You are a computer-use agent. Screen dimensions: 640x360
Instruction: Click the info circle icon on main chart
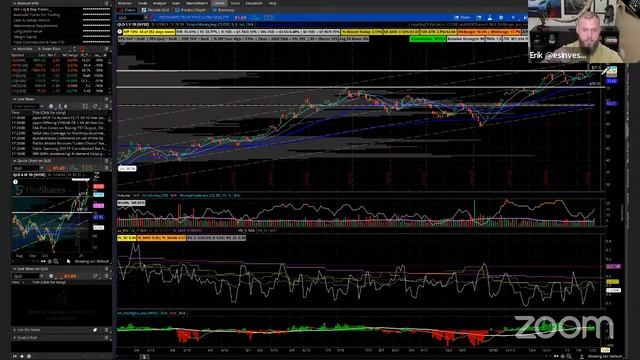tap(120, 31)
